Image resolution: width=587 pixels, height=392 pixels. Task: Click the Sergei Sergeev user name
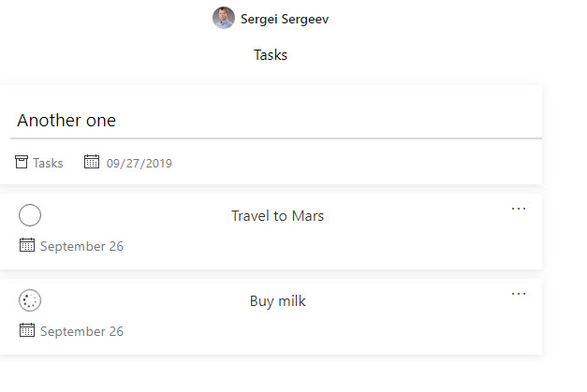pos(285,19)
